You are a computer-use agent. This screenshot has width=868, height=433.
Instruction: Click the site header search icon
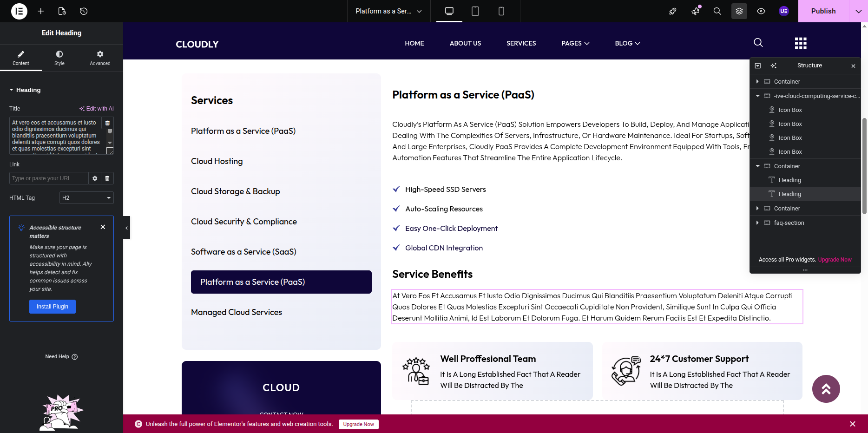tap(758, 43)
